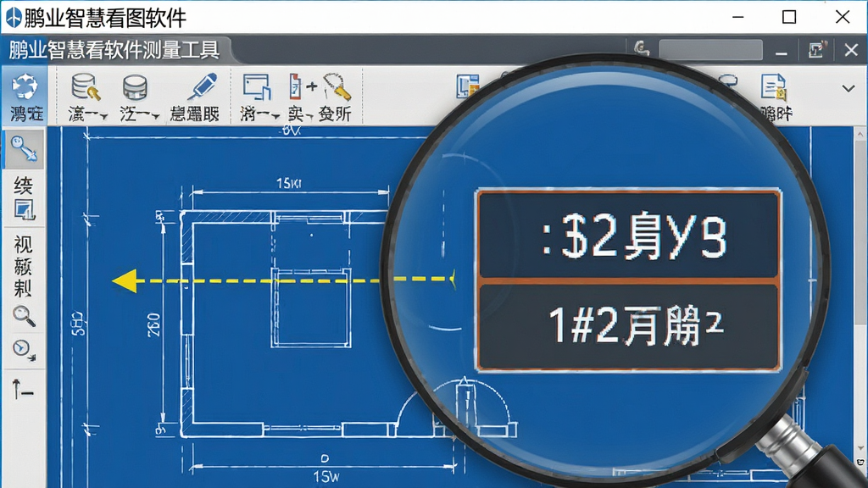Viewport: 868px width, 488px height.
Task: Open the dropdown arrow under the database-cursor icon
Action: pos(104,116)
